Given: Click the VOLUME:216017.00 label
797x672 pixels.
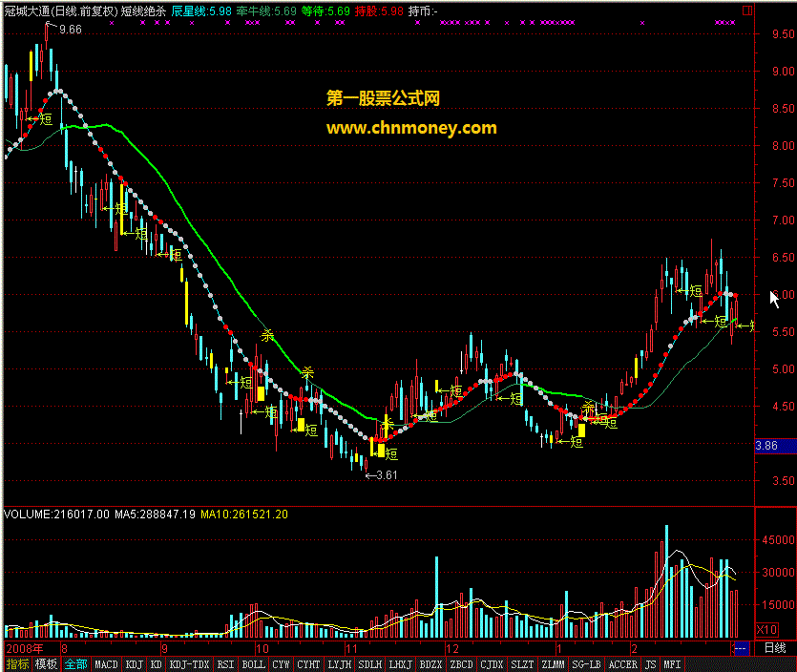Looking at the screenshot, I should (56, 514).
